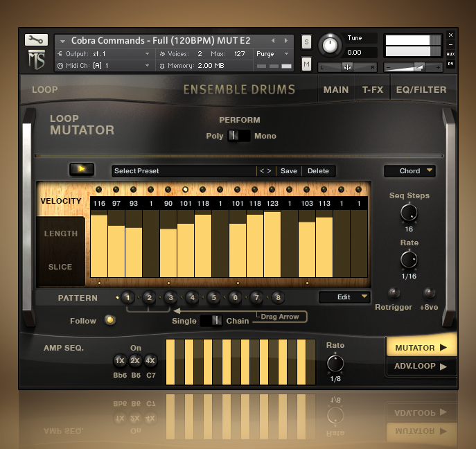The height and width of the screenshot is (449, 476).
Task: Switch to the T-FX tab
Action: [x=373, y=90]
